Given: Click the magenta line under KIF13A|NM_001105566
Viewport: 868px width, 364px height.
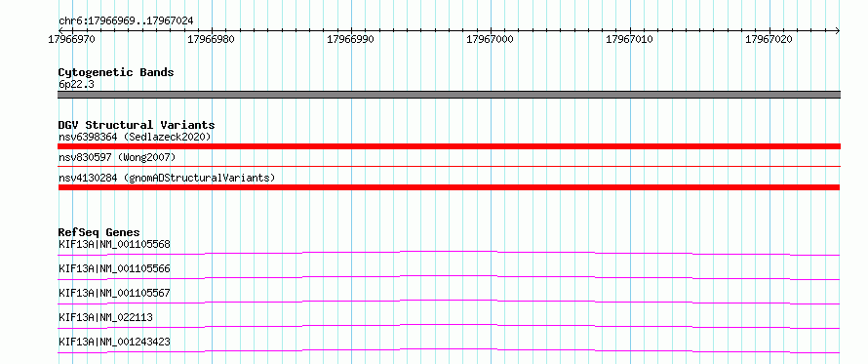Looking at the screenshot, I should coord(449,277).
